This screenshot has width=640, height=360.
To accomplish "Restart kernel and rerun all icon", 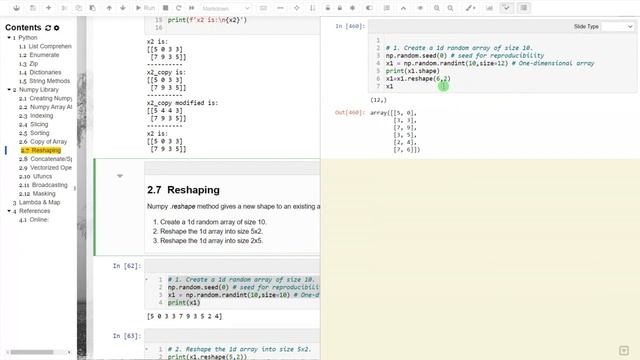I will click(x=191, y=8).
